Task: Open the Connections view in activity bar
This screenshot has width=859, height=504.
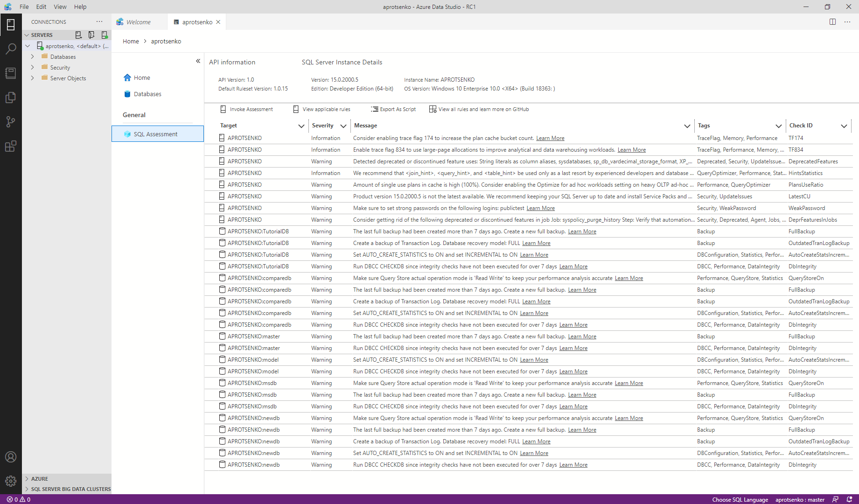Action: point(11,24)
